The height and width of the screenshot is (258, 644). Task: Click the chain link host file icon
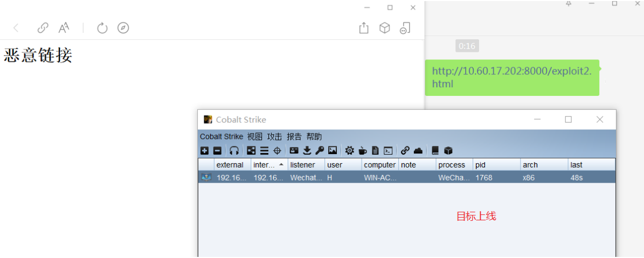pyautogui.click(x=405, y=150)
